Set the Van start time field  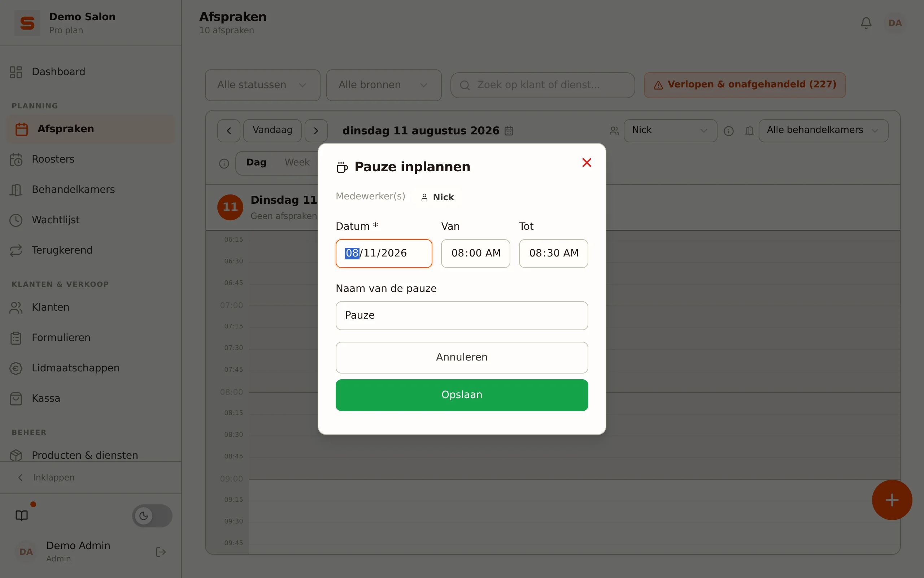point(475,254)
